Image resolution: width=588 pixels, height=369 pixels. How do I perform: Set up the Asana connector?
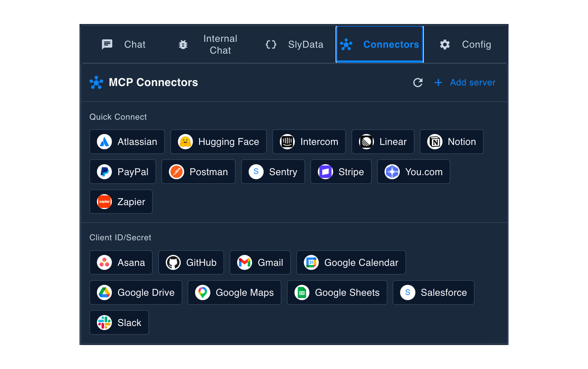click(121, 262)
